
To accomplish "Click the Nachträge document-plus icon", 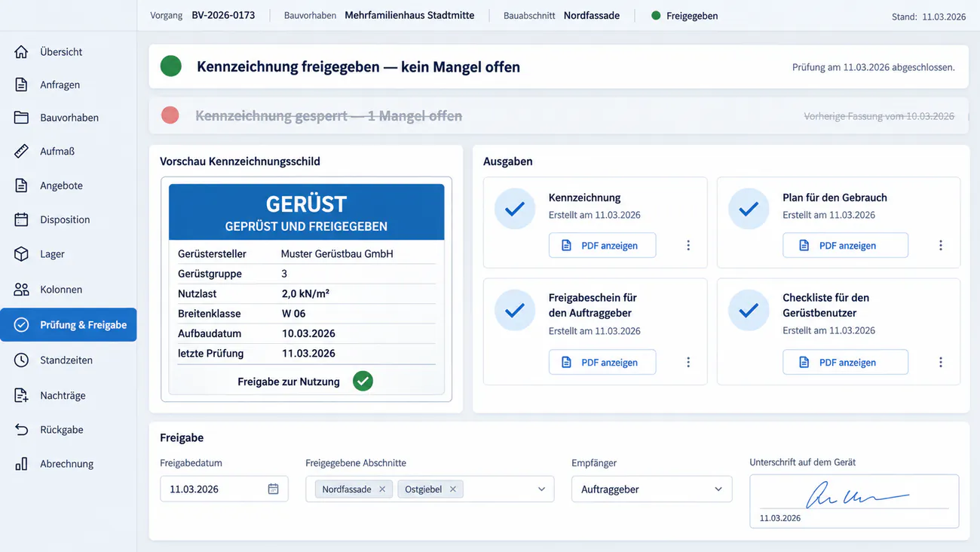I will pyautogui.click(x=21, y=395).
